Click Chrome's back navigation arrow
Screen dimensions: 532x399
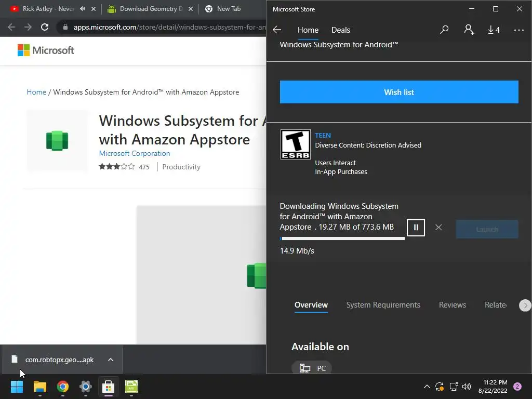pos(11,27)
